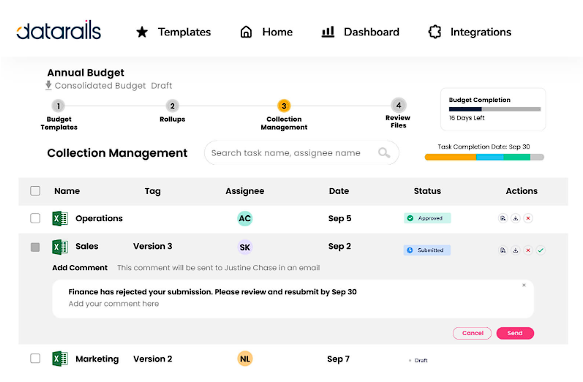Click the Cancel button
The width and height of the screenshot is (583, 382).
point(473,333)
